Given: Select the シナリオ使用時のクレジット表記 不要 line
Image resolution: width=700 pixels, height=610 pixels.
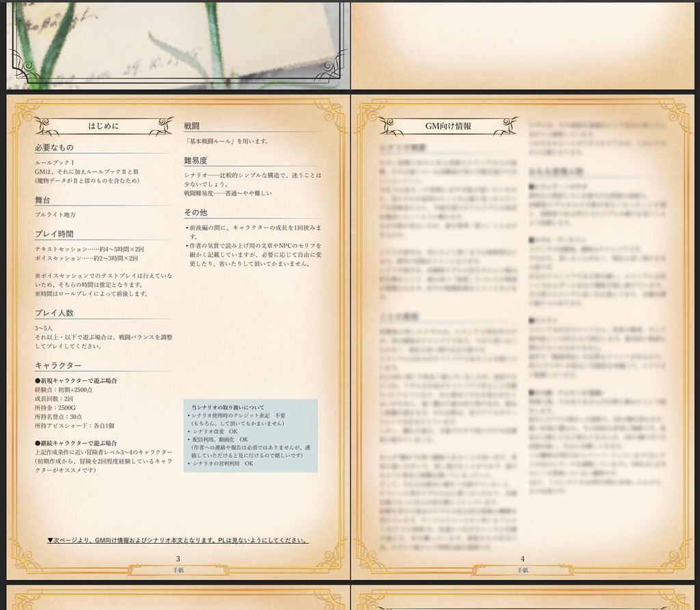Looking at the screenshot, I should pyautogui.click(x=236, y=415).
